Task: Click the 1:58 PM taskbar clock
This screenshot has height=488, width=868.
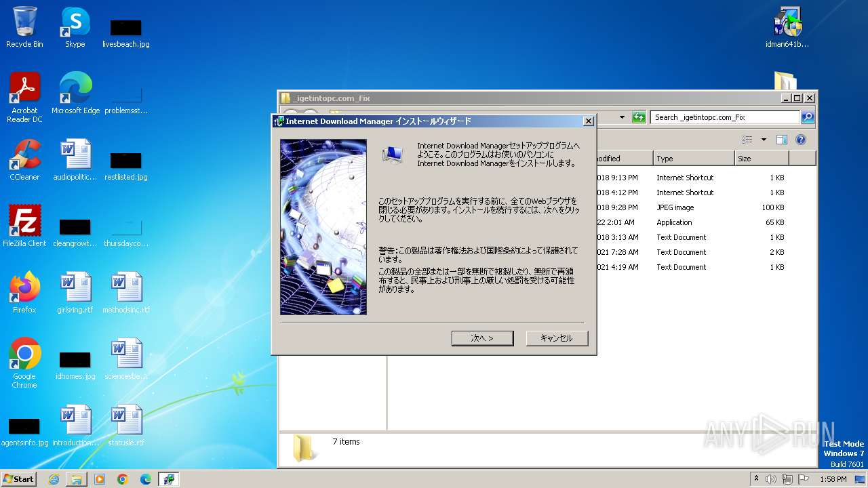Action: point(833,479)
